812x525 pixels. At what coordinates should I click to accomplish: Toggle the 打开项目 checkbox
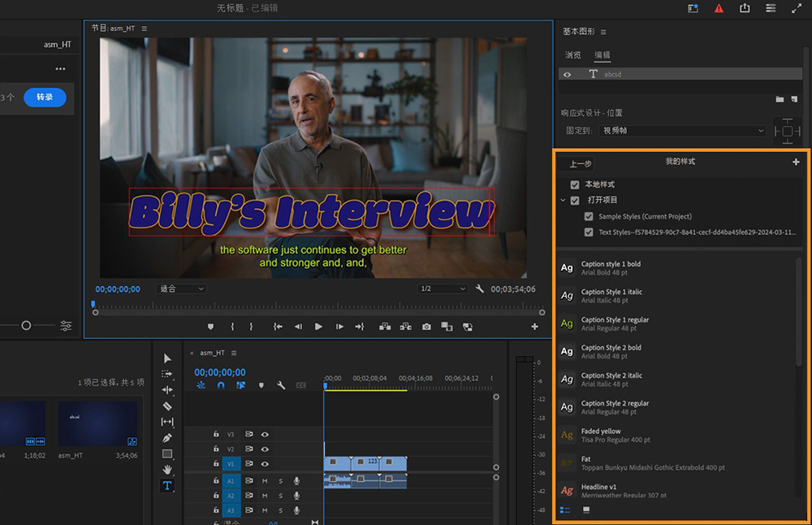click(x=575, y=200)
